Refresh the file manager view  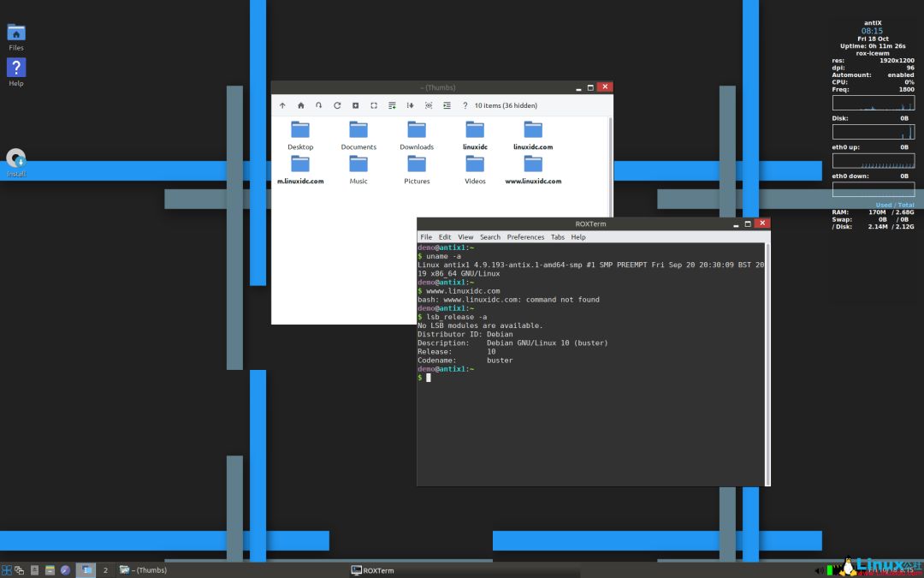[x=336, y=104]
